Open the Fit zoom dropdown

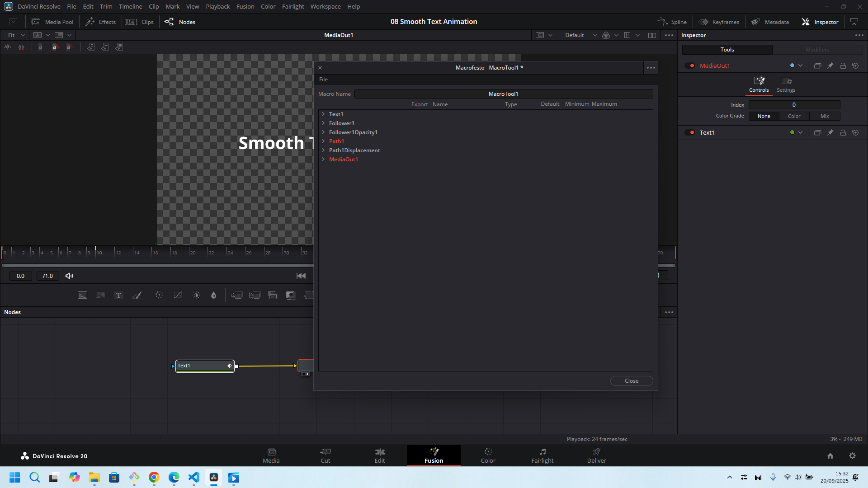click(16, 35)
